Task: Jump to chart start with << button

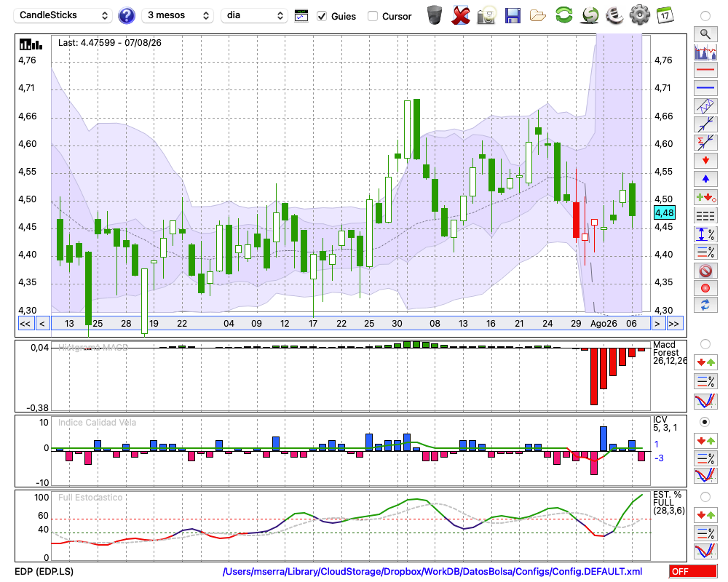Action: coord(25,324)
